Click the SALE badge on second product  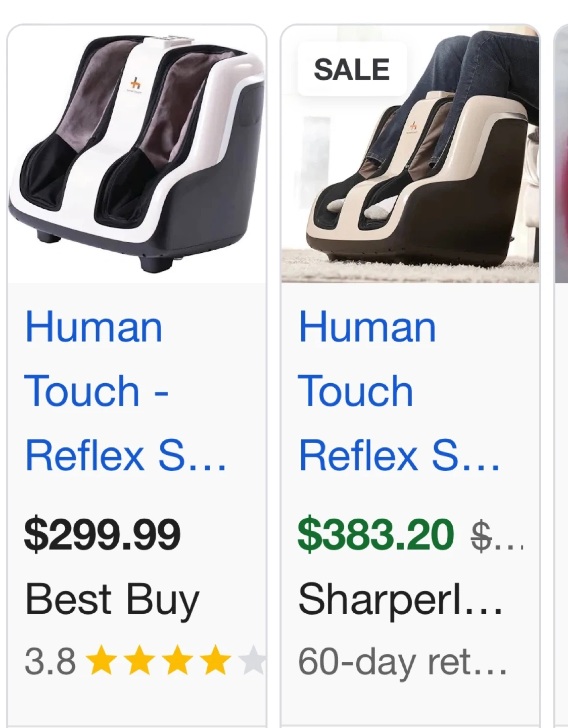coord(352,69)
